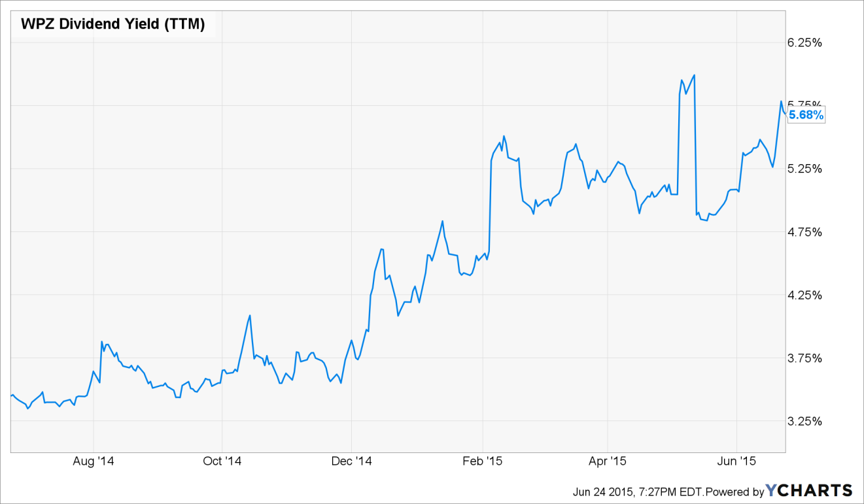Select the 5.68% current value label
864x504 pixels.
pos(806,115)
